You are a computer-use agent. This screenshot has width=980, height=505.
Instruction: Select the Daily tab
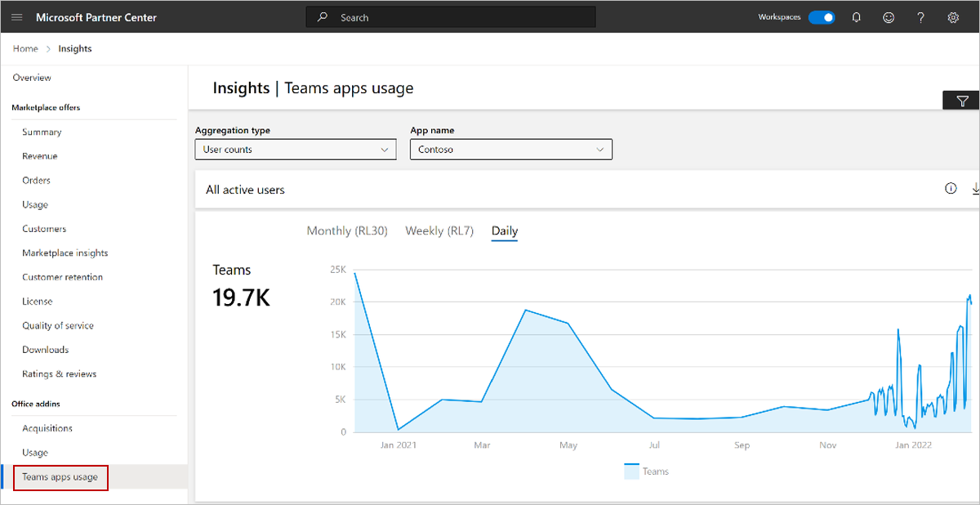pyautogui.click(x=505, y=231)
